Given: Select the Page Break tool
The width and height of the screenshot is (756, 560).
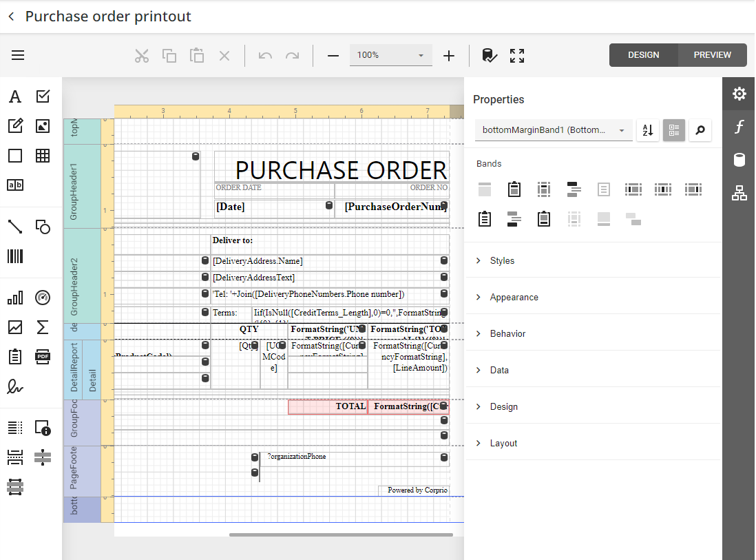Looking at the screenshot, I should point(15,457).
